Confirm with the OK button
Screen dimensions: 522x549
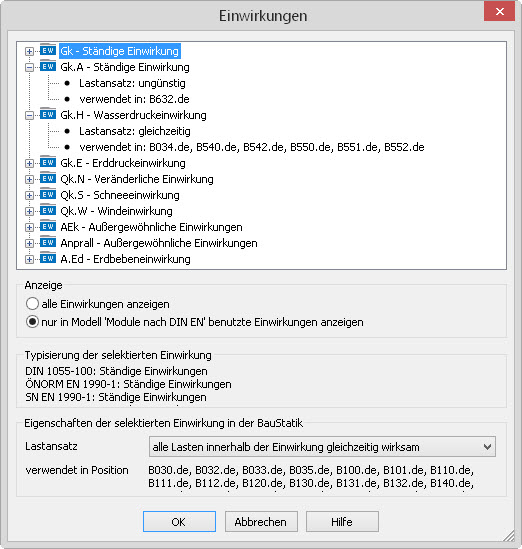(x=179, y=521)
